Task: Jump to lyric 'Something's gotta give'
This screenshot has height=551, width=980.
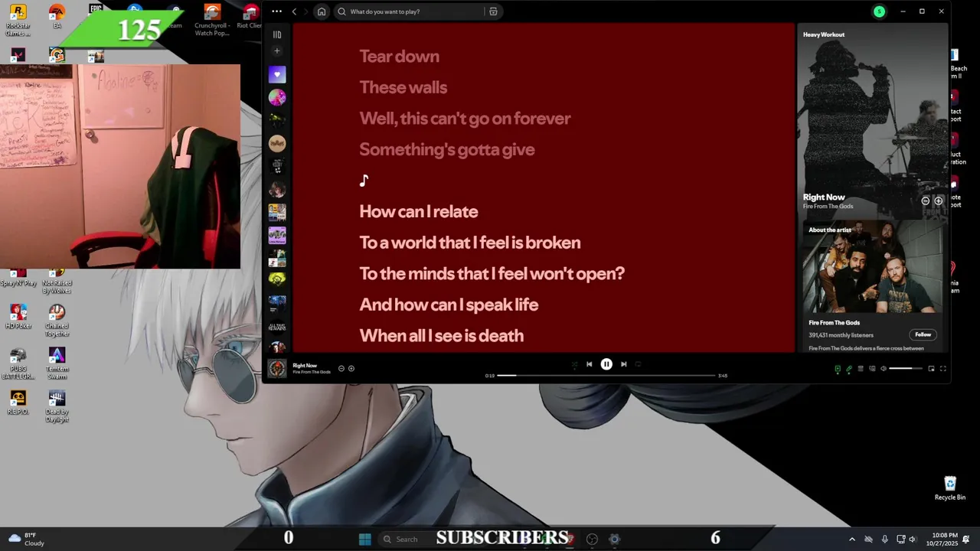Action: click(447, 149)
